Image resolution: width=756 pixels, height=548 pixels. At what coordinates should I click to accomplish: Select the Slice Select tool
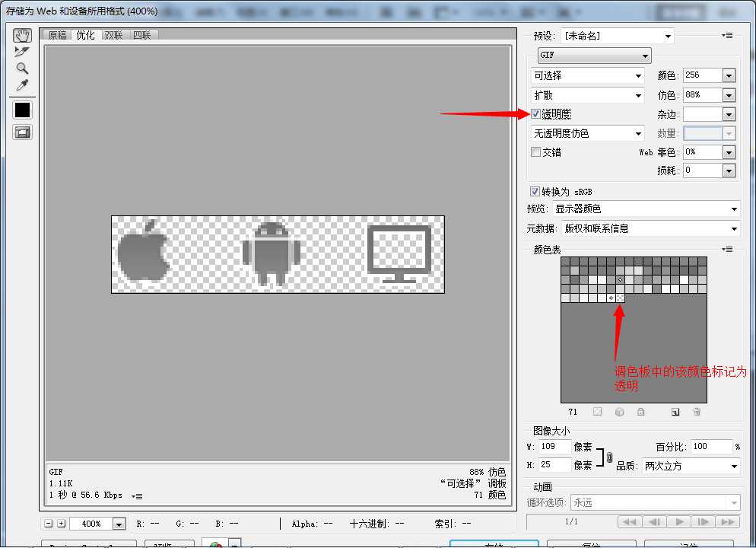22,52
